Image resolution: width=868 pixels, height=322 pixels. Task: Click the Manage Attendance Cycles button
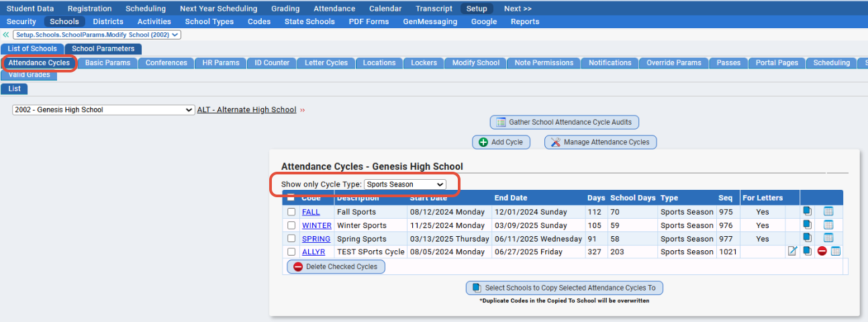click(600, 142)
